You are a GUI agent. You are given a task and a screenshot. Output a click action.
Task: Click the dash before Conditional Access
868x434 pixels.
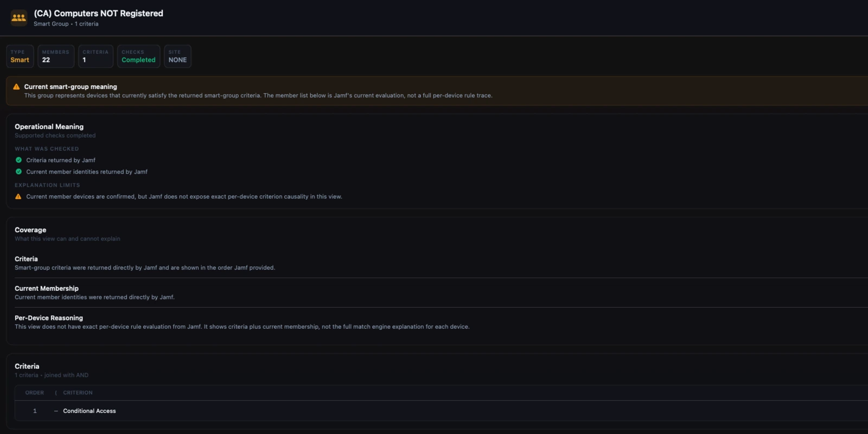pos(56,411)
